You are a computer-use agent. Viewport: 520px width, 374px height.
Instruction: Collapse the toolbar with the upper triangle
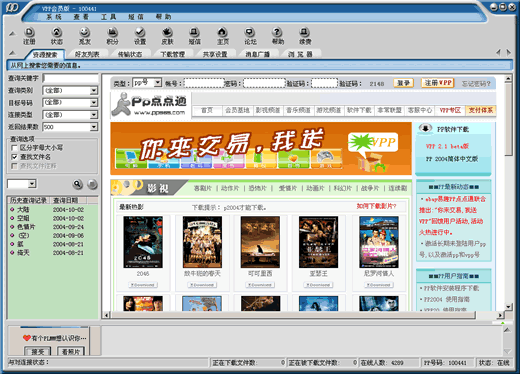(12, 33)
